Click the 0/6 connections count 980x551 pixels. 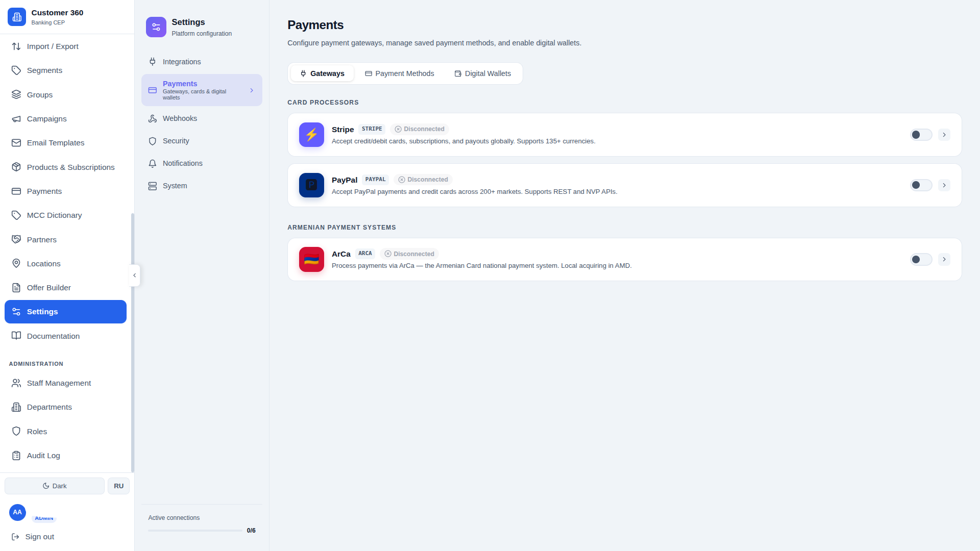point(251,531)
